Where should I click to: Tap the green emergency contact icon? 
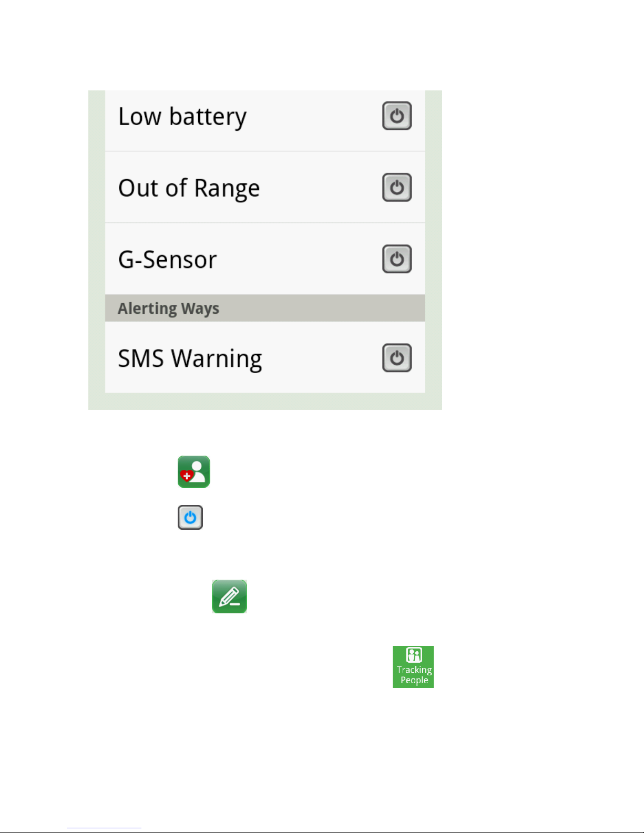click(194, 472)
